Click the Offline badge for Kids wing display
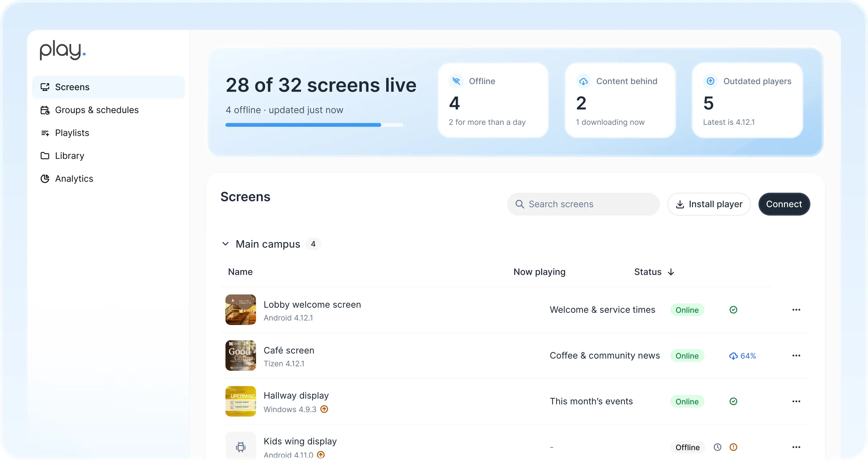Viewport: 868px width, 460px height. pos(687,447)
